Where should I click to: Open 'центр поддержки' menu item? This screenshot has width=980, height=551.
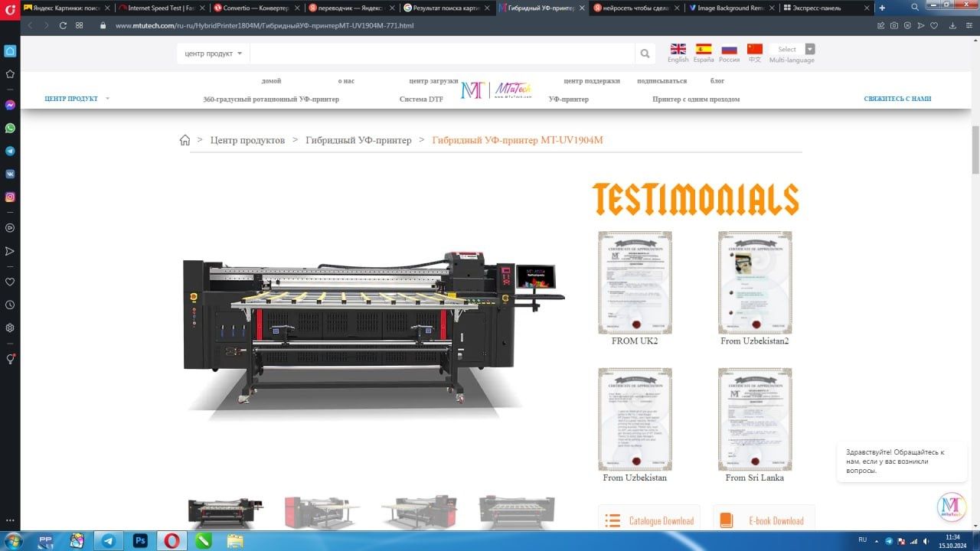592,80
